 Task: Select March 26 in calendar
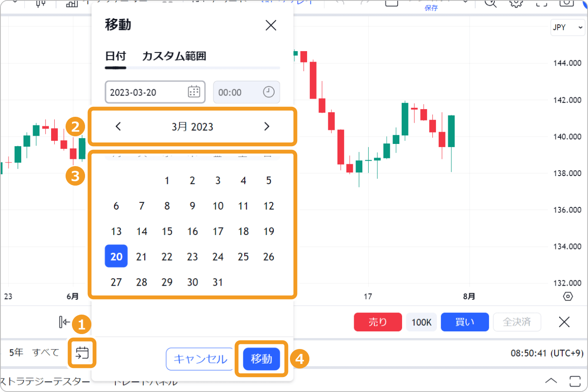click(269, 257)
